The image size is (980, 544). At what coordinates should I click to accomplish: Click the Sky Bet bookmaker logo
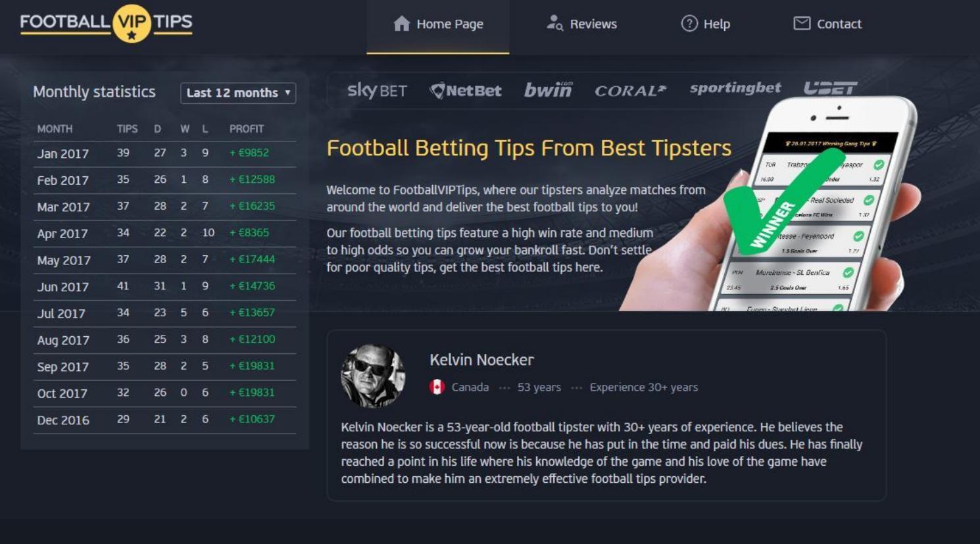click(x=377, y=90)
